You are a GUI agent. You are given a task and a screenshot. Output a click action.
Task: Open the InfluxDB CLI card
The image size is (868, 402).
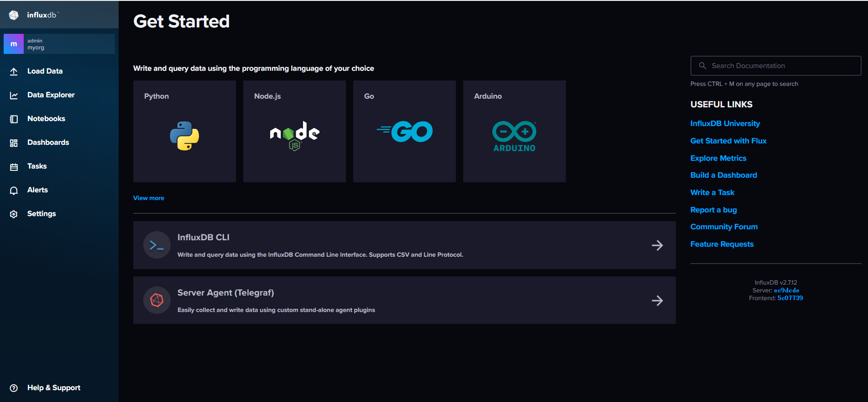[x=404, y=245]
